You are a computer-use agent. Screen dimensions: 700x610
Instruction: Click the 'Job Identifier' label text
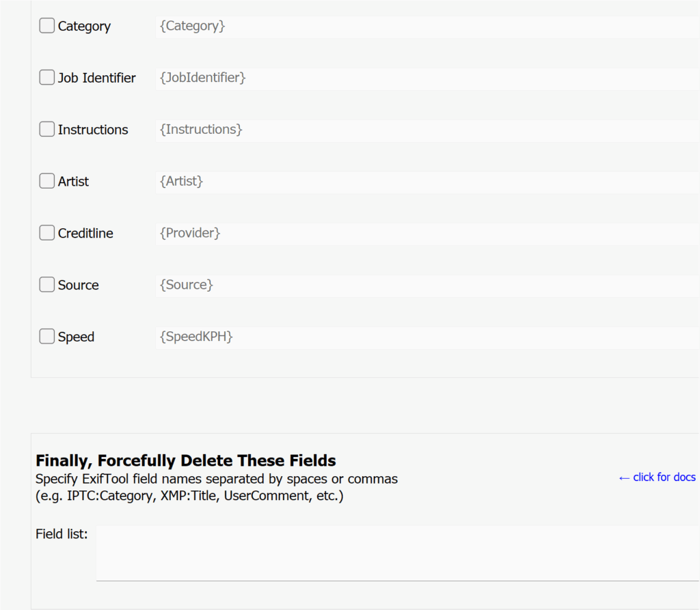[96, 79]
